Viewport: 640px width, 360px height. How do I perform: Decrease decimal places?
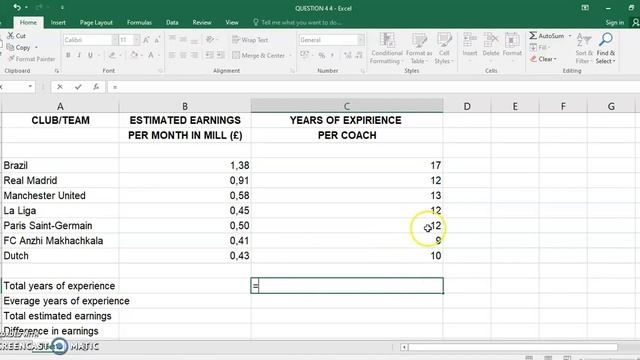[x=359, y=55]
